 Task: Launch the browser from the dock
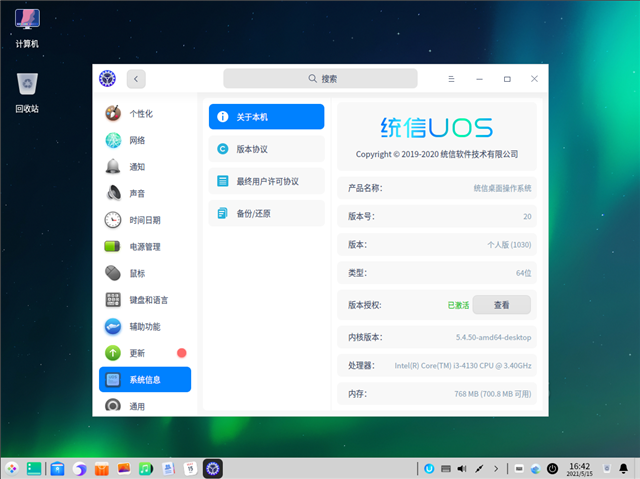tap(80, 469)
